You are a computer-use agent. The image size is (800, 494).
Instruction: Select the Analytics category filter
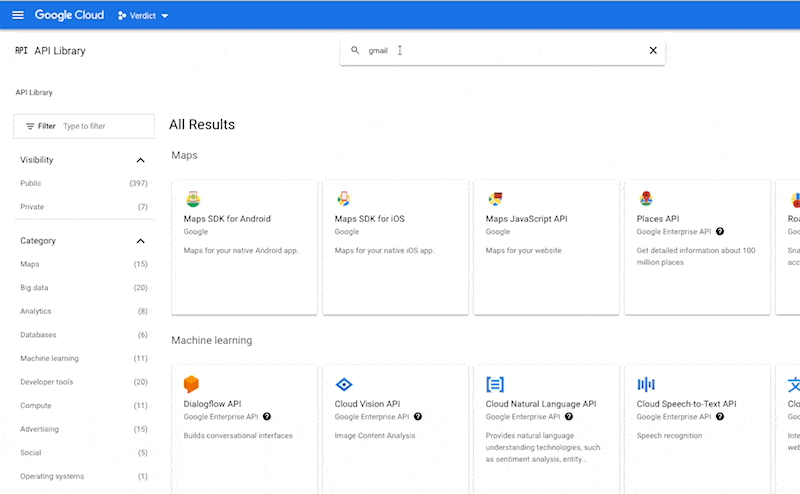[x=84, y=311]
